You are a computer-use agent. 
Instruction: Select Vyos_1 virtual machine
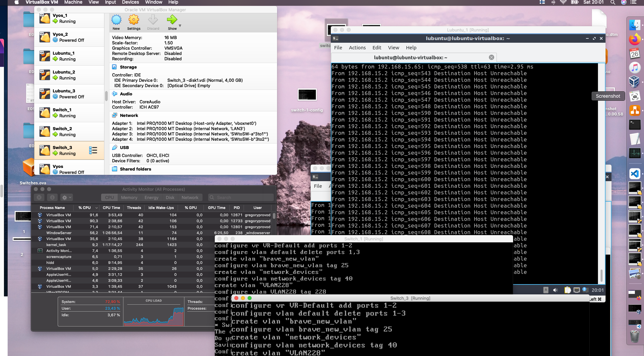point(69,18)
